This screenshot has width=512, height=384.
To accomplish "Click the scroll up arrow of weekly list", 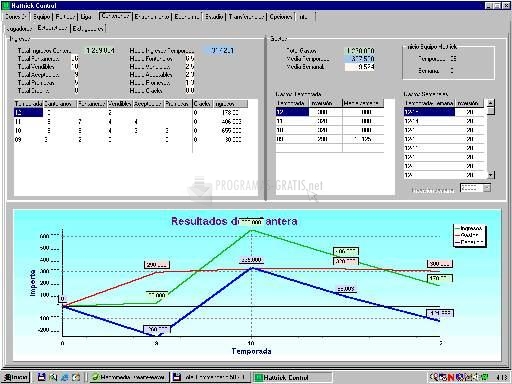I will pos(491,103).
